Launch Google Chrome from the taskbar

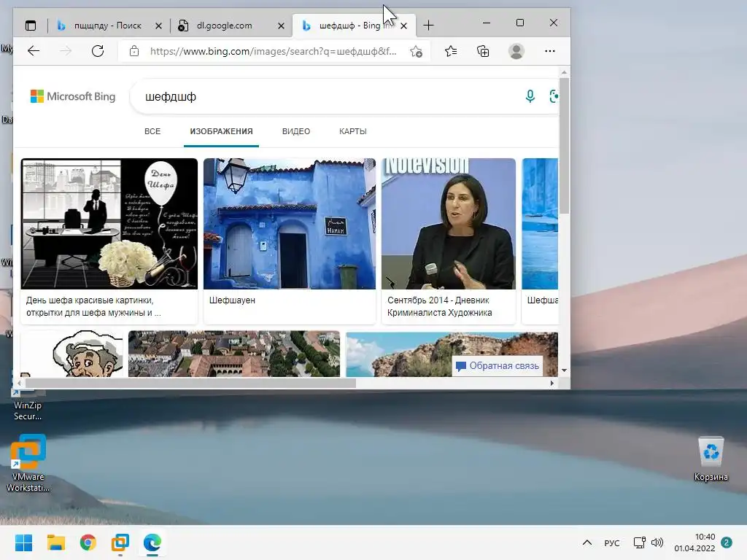click(88, 542)
